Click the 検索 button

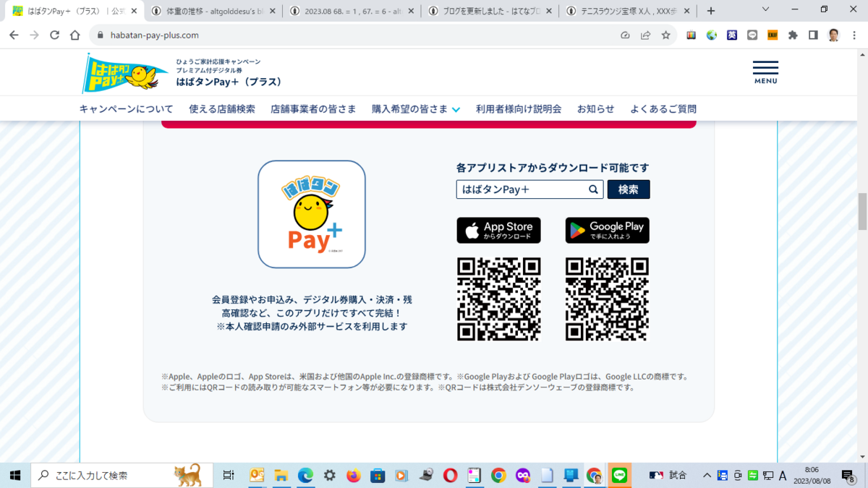pyautogui.click(x=629, y=189)
